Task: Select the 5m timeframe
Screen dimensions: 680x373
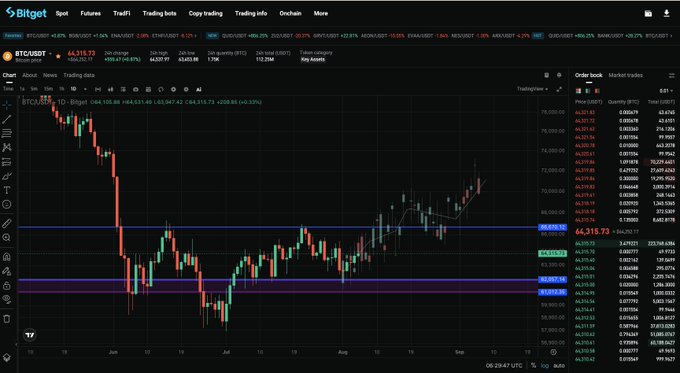Action: tap(34, 89)
